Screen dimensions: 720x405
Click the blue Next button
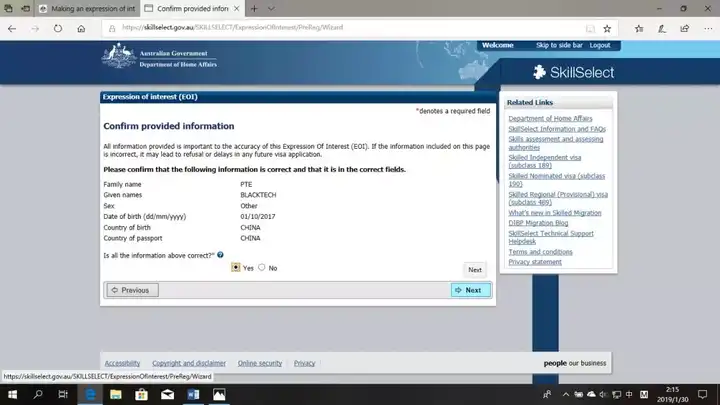tap(471, 290)
